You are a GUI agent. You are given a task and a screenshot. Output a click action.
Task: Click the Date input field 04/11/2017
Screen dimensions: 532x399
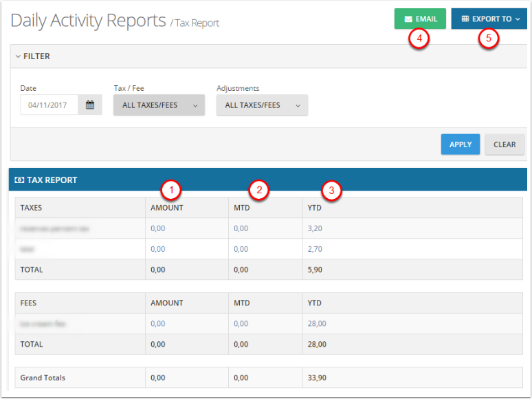[49, 105]
